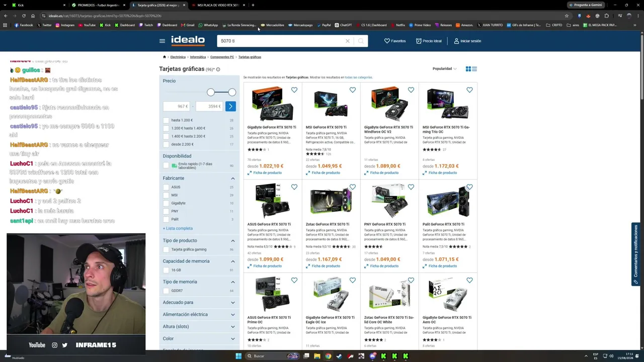Screen dimensions: 644x362
Task: Check the 16 GB memory filter
Action: [x=166, y=270]
